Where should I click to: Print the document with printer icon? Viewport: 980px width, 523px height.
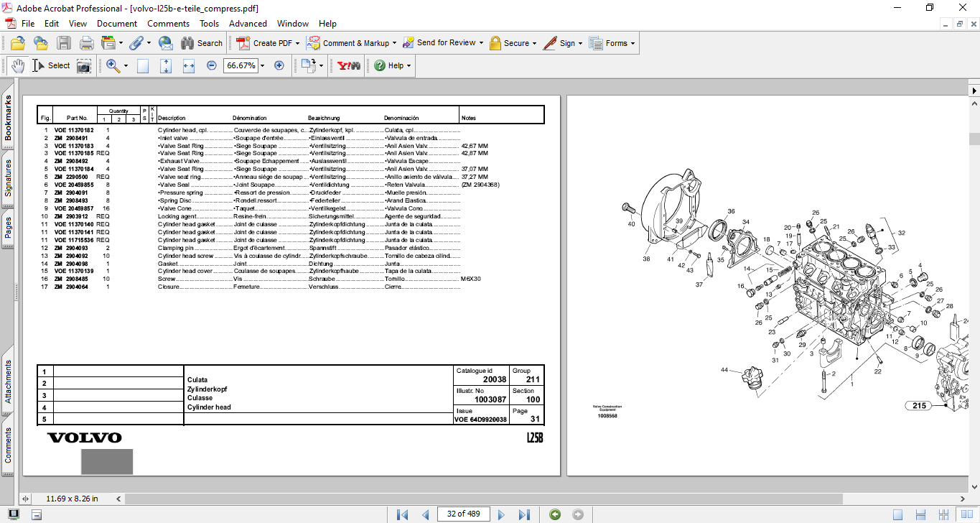pos(87,43)
